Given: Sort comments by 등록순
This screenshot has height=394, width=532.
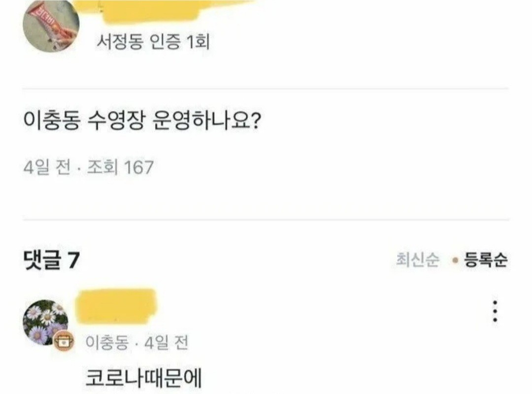Looking at the screenshot, I should pos(486,260).
